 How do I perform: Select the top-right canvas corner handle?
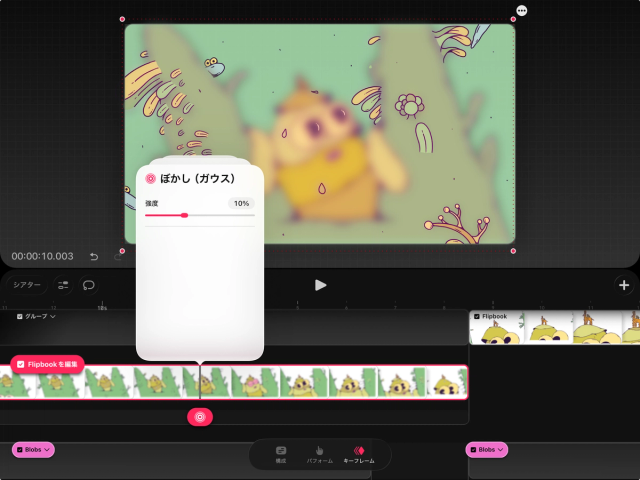[513, 19]
